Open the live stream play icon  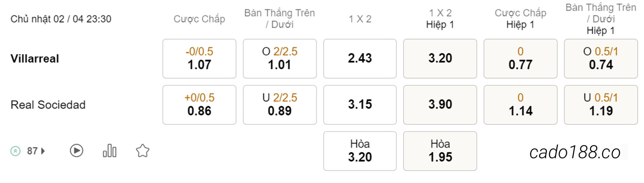(76, 151)
